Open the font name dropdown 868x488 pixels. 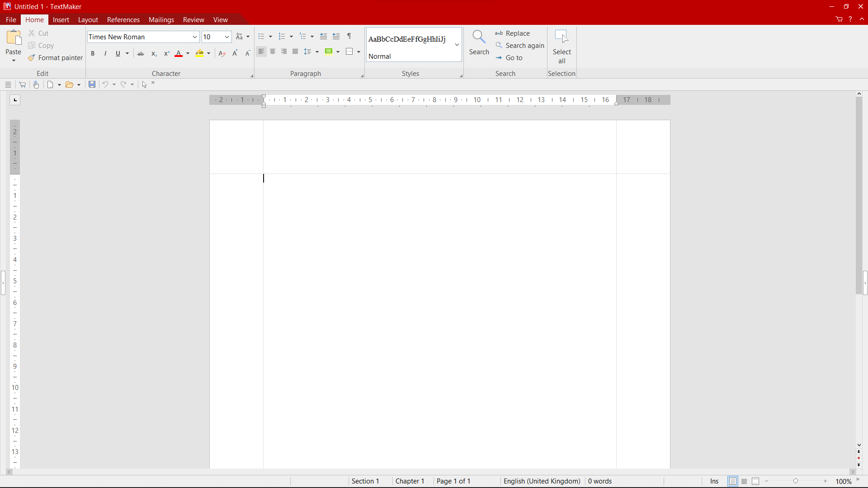click(x=194, y=37)
